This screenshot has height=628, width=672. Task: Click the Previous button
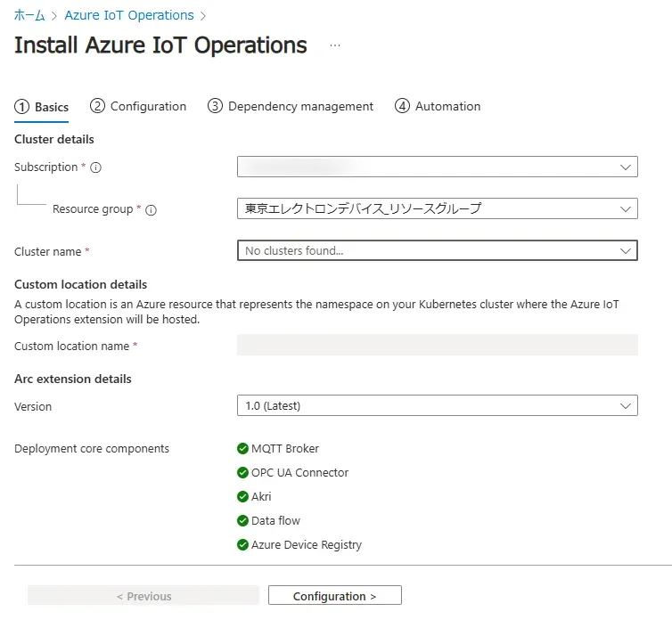coord(143,596)
